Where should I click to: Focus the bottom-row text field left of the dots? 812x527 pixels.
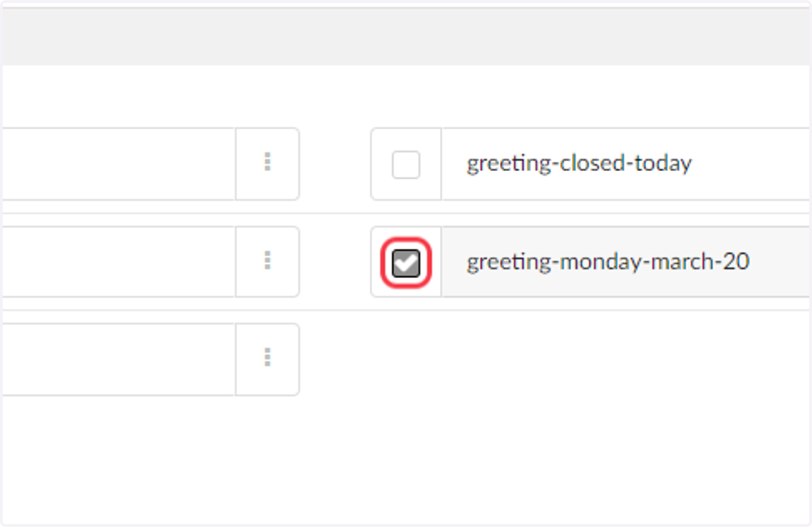click(x=118, y=359)
